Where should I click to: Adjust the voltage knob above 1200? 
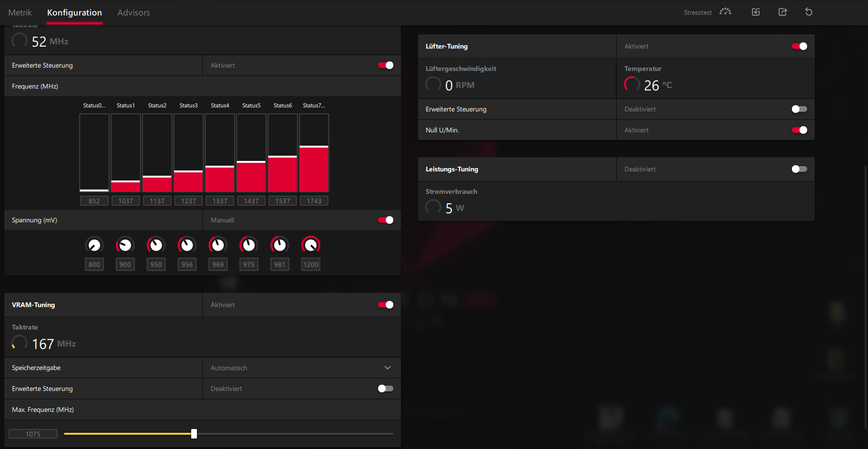tap(311, 245)
